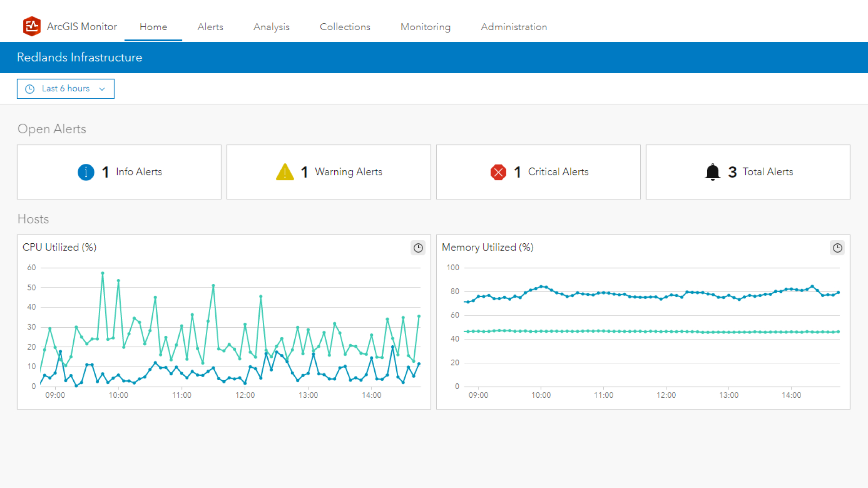Click the Last 6 hours expander chevron
The image size is (868, 488).
[x=101, y=89]
